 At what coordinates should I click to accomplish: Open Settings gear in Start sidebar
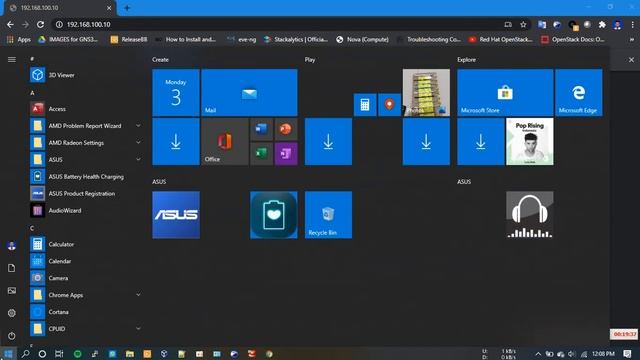[x=11, y=313]
